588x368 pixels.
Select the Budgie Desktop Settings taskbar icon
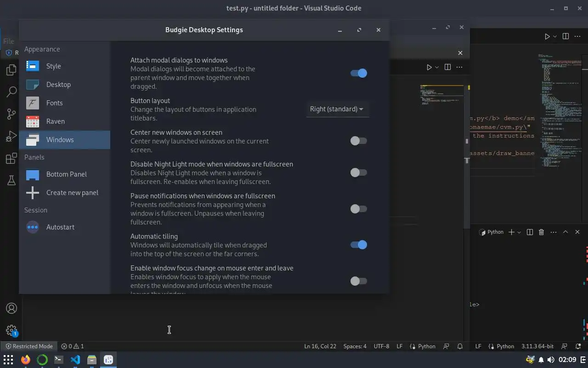coord(108,360)
